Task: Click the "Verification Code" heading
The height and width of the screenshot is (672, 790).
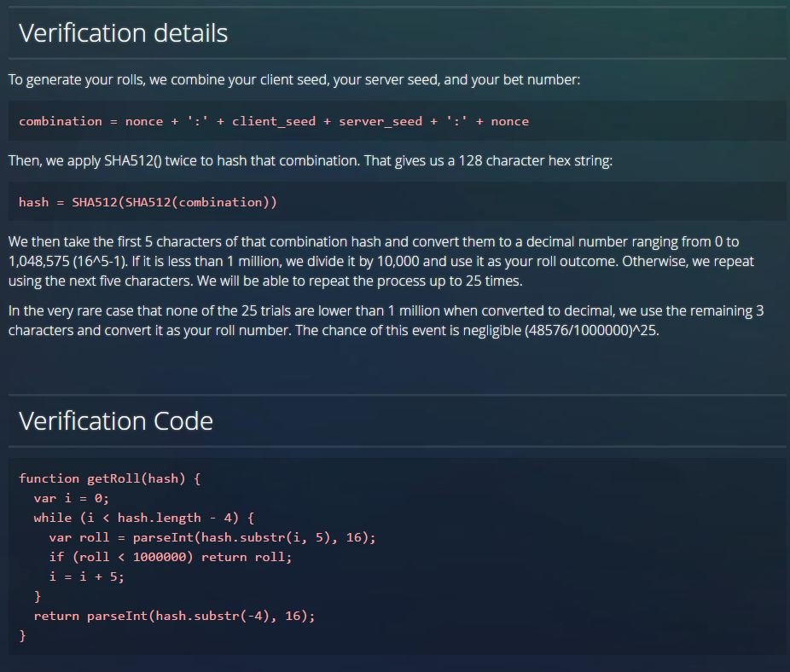Action: (115, 421)
